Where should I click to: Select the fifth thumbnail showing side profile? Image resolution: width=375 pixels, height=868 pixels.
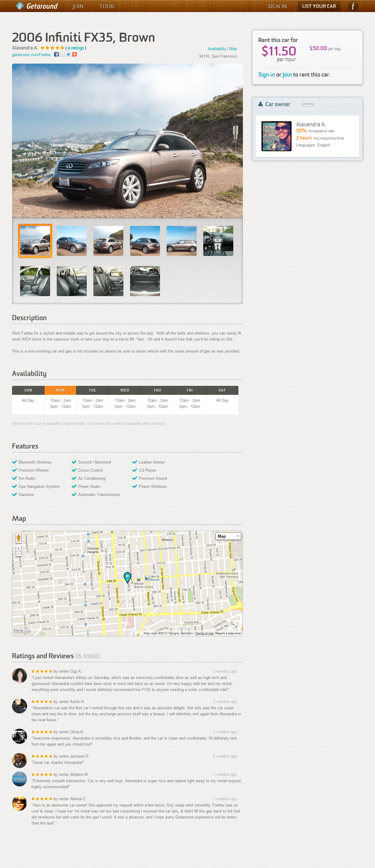point(181,241)
